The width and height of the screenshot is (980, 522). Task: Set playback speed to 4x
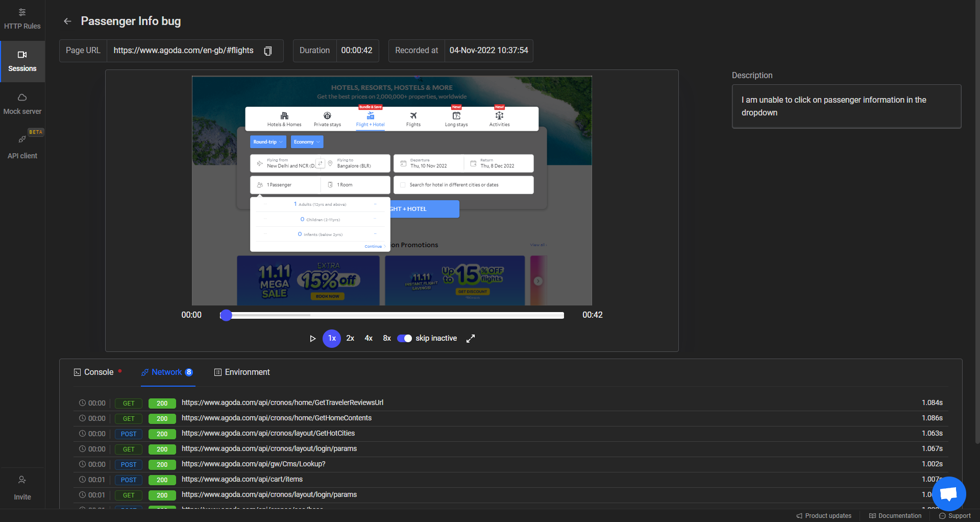369,338
